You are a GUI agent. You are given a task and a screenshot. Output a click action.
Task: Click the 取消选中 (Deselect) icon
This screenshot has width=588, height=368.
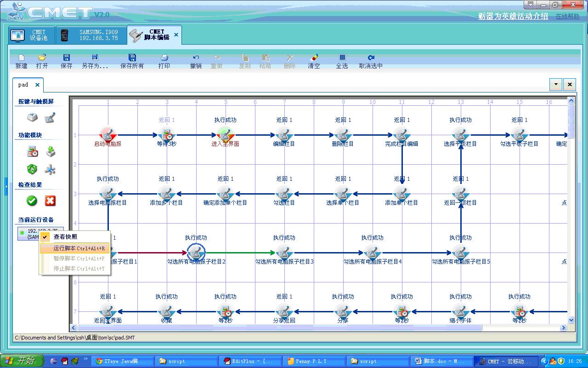371,57
